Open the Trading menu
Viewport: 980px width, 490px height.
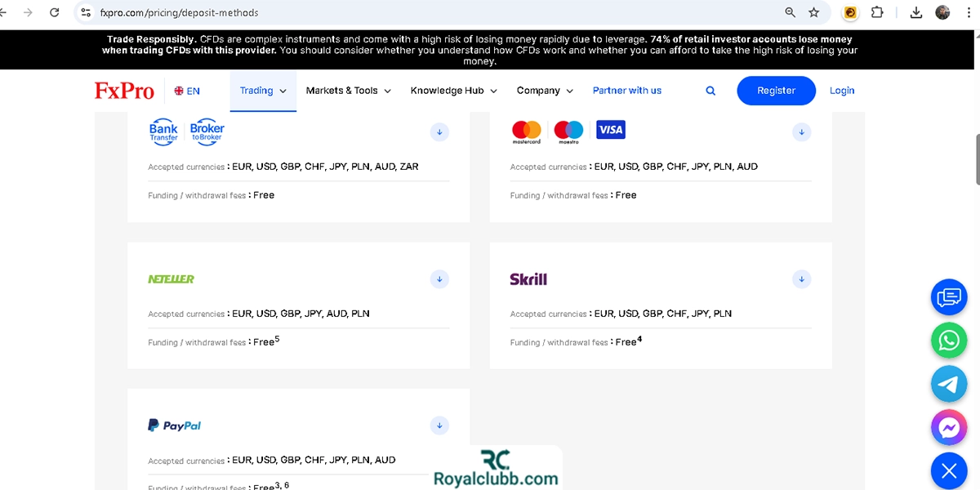263,91
